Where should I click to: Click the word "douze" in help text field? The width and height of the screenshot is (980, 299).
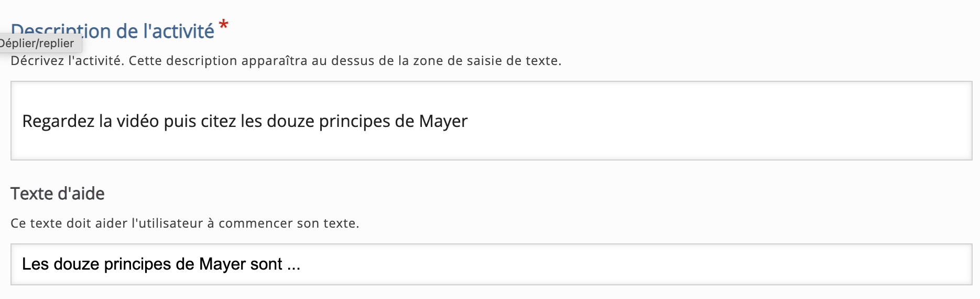(76, 264)
